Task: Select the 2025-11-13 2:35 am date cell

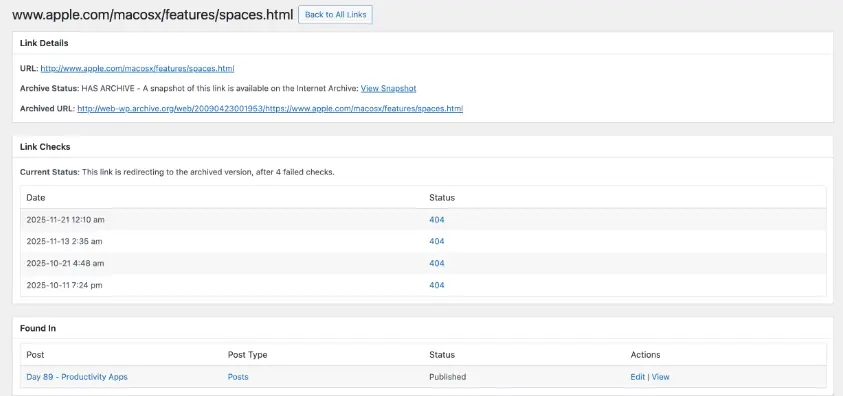Action: tap(64, 241)
